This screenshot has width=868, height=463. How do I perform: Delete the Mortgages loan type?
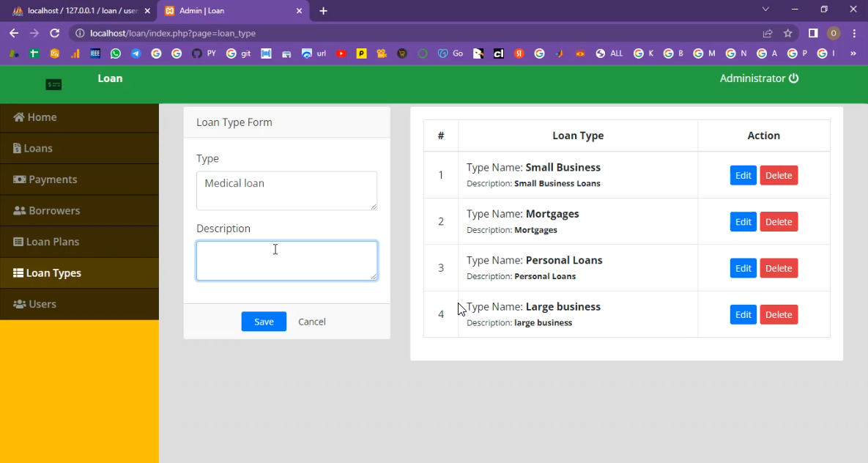pyautogui.click(x=779, y=222)
